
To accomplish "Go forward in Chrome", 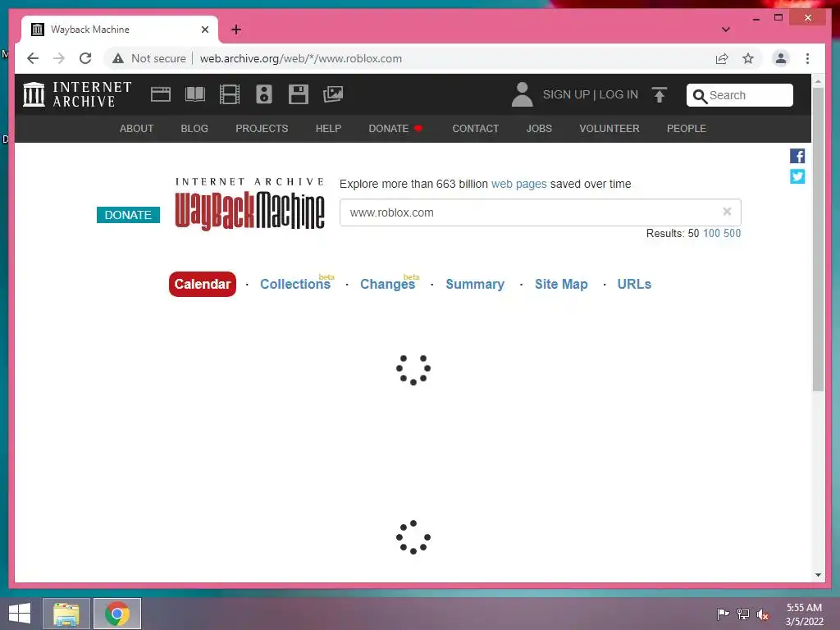I will click(59, 58).
